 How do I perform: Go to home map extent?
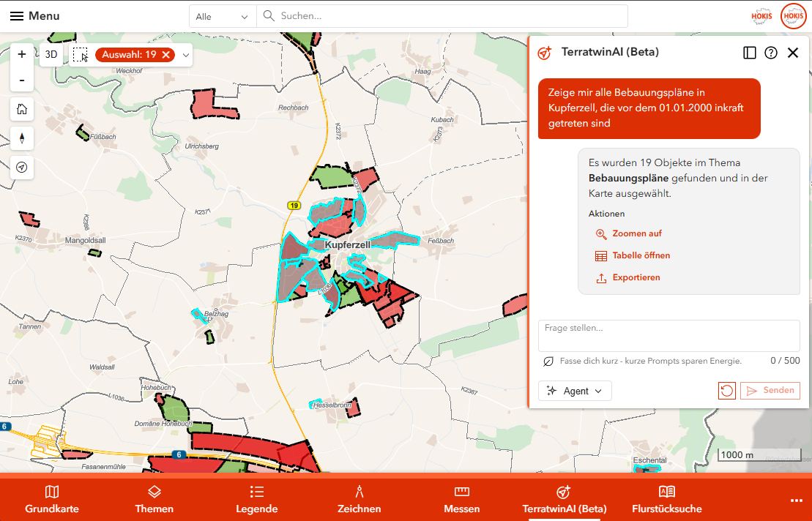coord(22,109)
